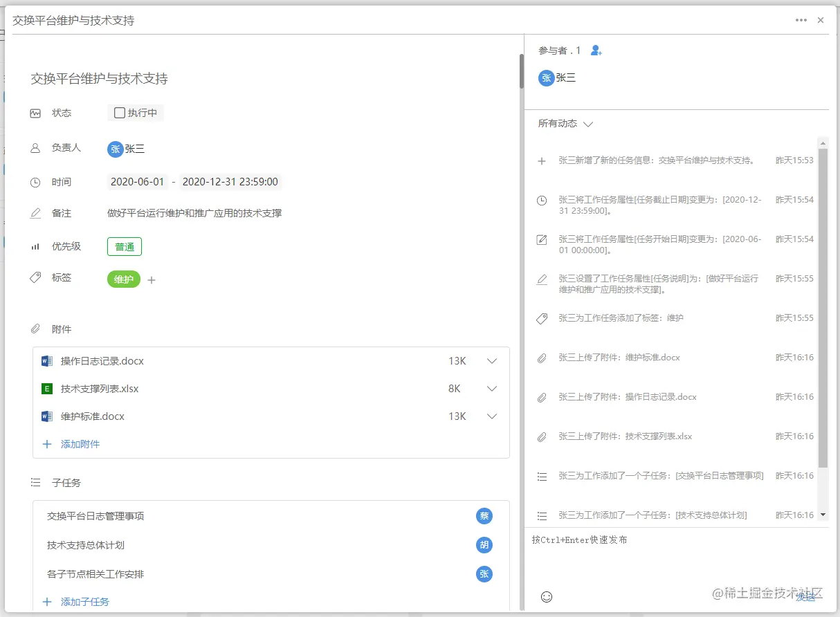This screenshot has height=617, width=840.
Task: Click the list icon beside 子任务
Action: coord(35,482)
